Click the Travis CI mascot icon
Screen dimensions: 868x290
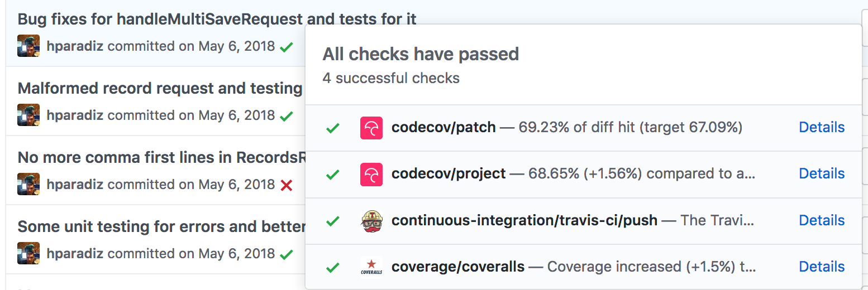tap(371, 221)
